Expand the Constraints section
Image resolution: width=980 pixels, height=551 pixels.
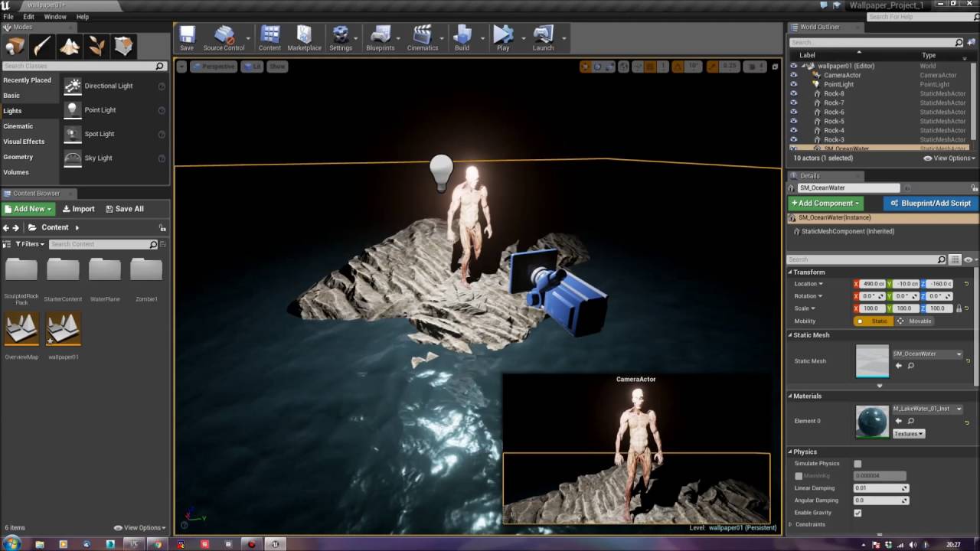pos(790,524)
